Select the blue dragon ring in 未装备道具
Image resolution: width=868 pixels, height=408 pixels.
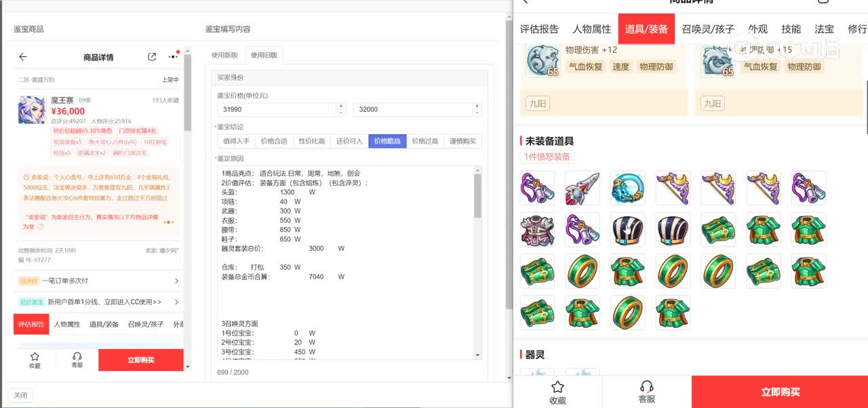[628, 188]
